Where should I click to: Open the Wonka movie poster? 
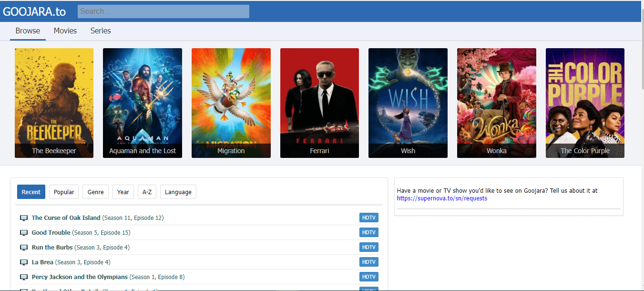click(x=497, y=103)
